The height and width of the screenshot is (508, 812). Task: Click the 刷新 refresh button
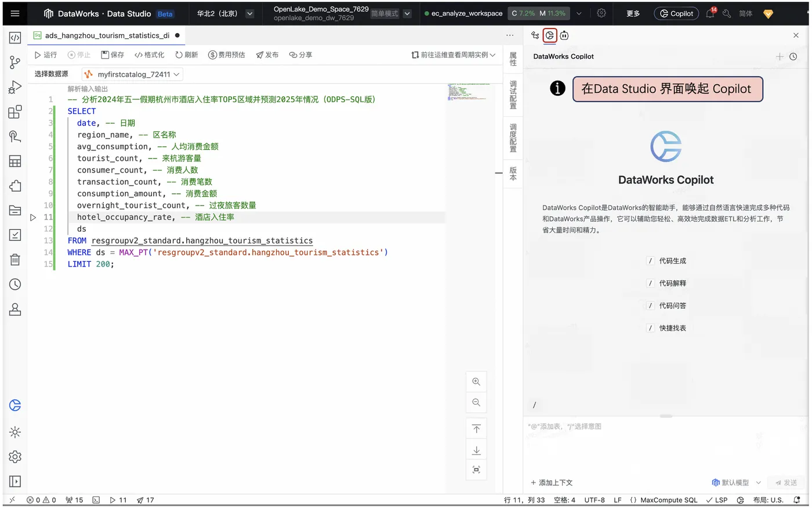(187, 55)
